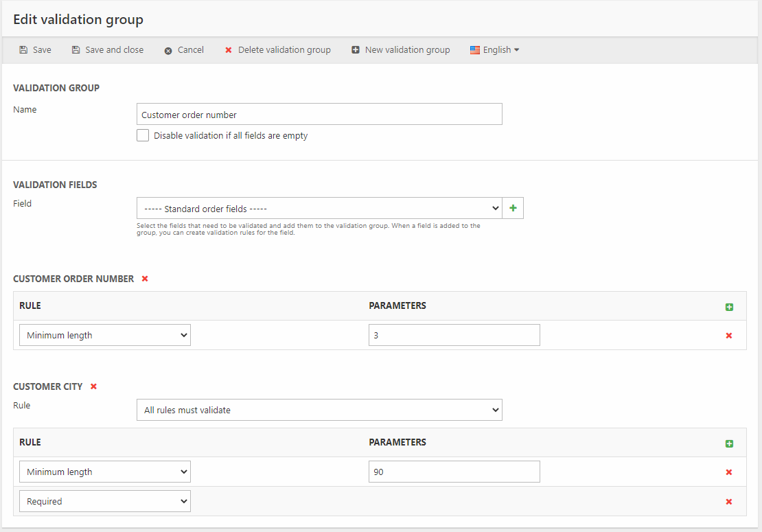Click the green plus next to Field dropdown
Viewport: 762px width, 532px height.
(x=513, y=208)
